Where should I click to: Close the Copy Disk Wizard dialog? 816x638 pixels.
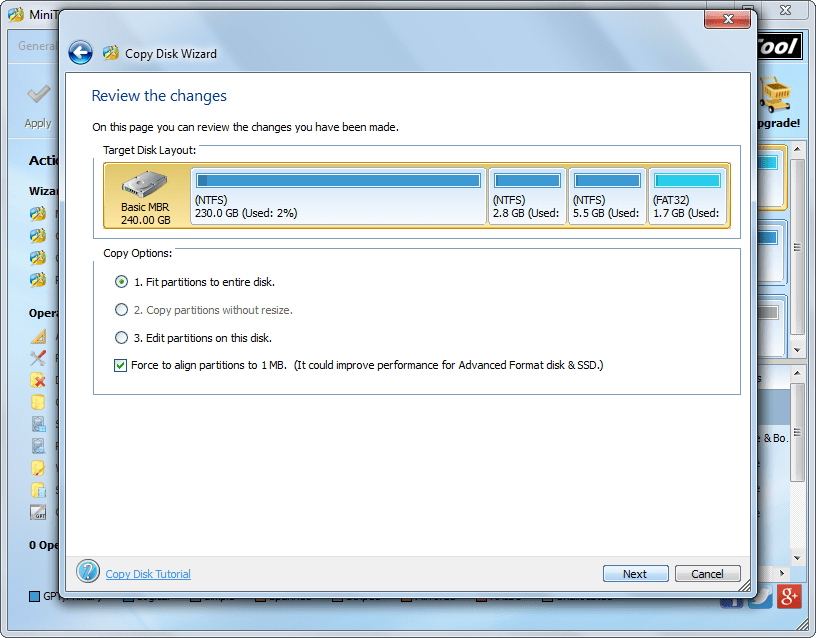728,19
